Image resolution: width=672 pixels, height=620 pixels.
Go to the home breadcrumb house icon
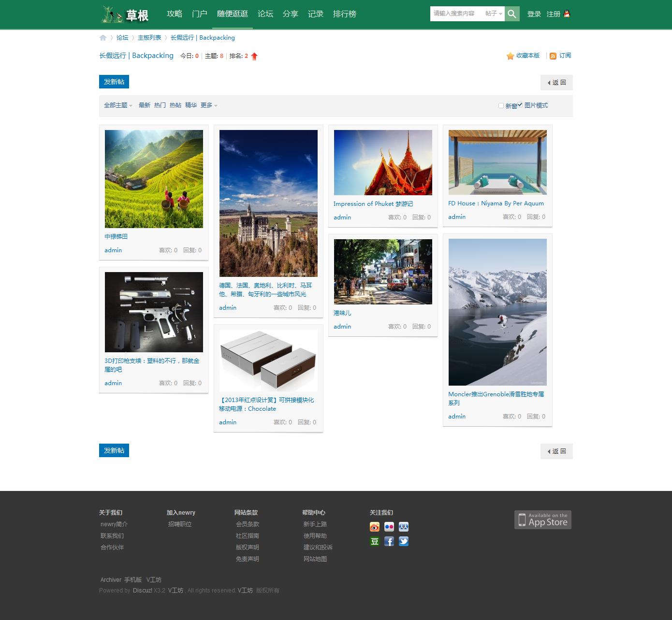click(103, 38)
